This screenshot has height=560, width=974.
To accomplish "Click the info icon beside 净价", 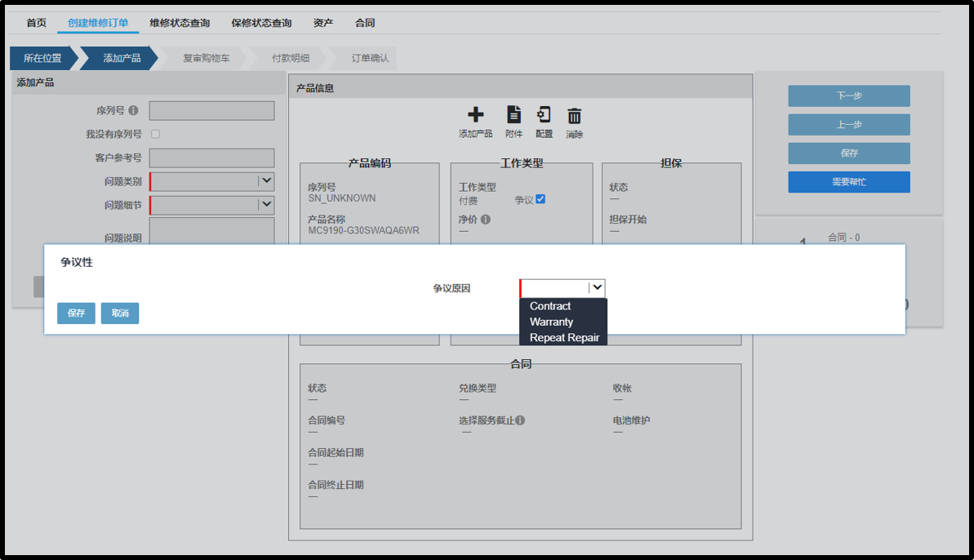I will coord(486,219).
